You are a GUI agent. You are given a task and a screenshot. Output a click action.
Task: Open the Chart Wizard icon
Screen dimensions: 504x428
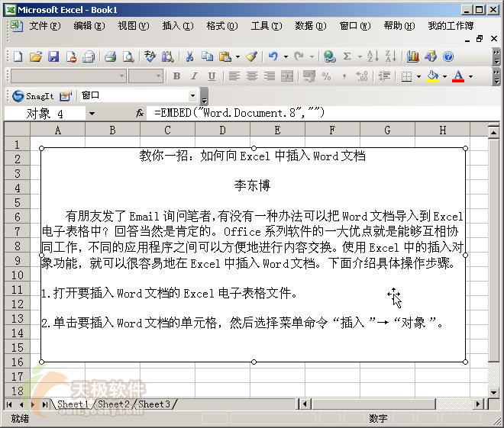412,56
